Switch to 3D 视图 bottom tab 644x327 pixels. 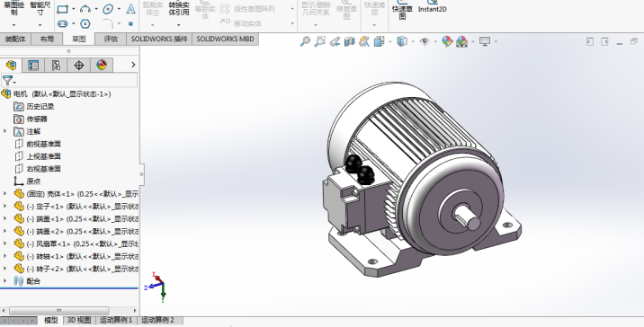pos(79,320)
